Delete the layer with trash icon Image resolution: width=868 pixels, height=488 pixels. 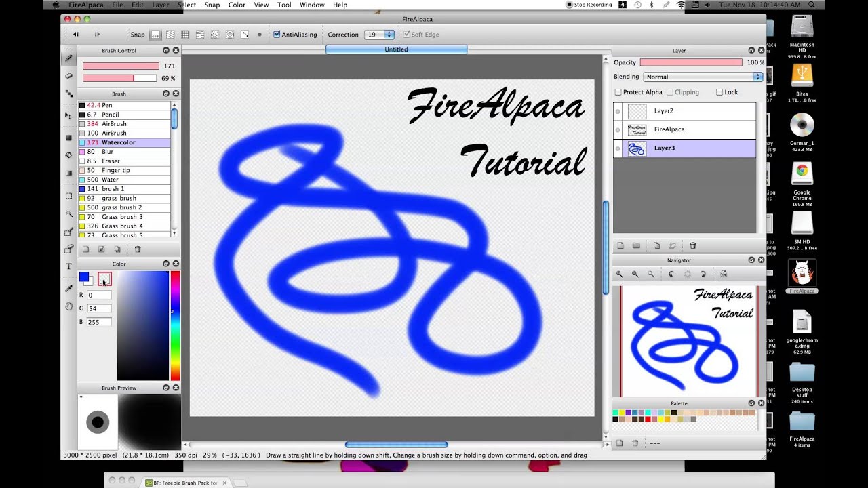coord(692,245)
